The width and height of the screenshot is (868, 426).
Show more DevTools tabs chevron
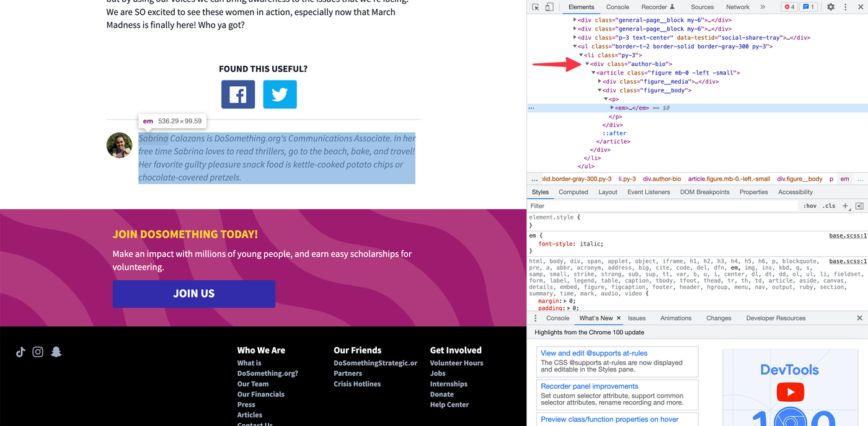(763, 7)
